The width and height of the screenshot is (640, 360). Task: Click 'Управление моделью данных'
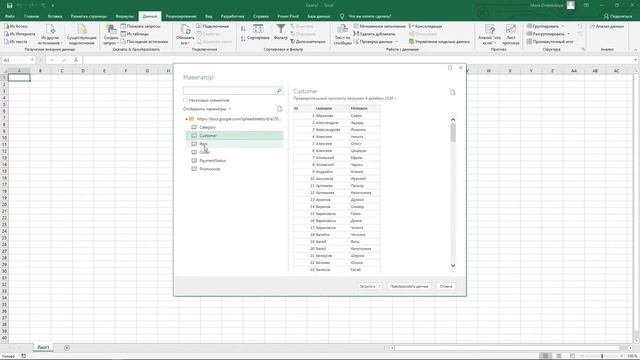[x=439, y=42]
